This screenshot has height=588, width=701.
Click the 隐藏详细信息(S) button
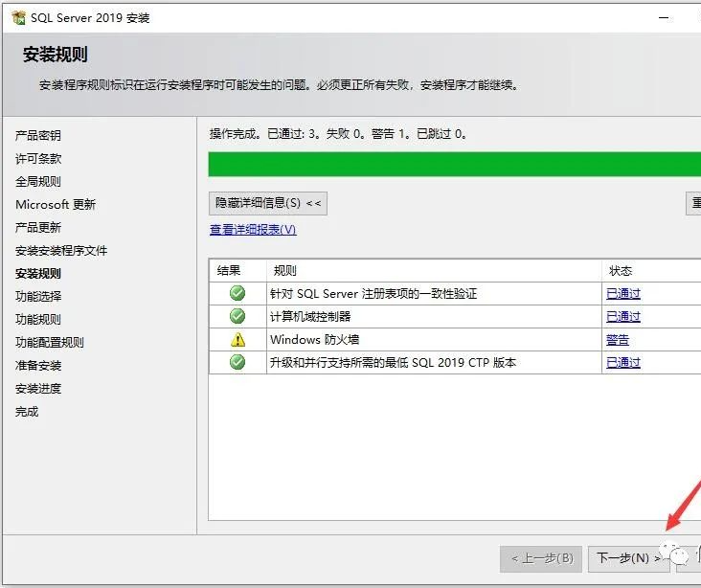pyautogui.click(x=268, y=203)
